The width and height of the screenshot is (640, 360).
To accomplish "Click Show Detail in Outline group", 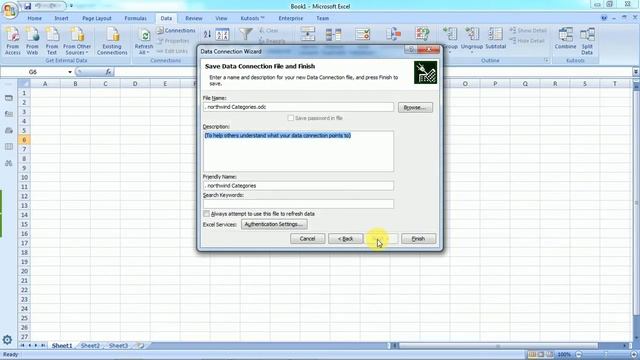I will coord(528,31).
